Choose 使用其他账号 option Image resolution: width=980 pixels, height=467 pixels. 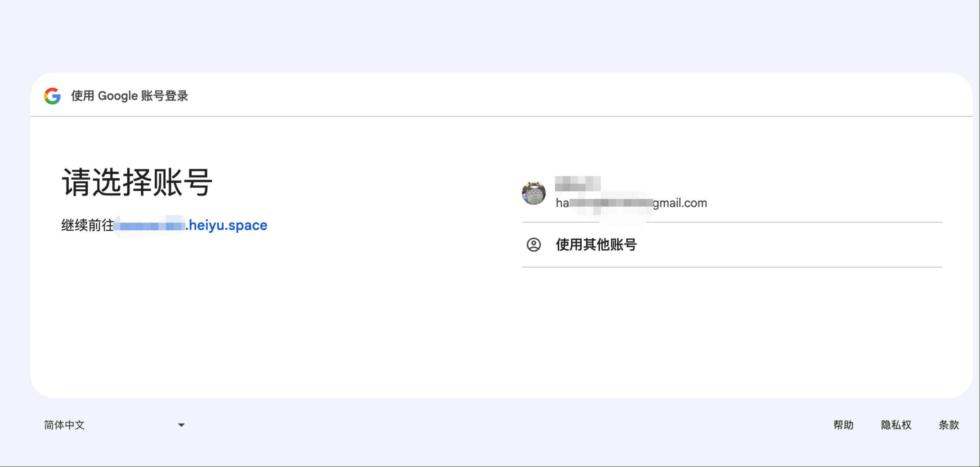(731, 245)
